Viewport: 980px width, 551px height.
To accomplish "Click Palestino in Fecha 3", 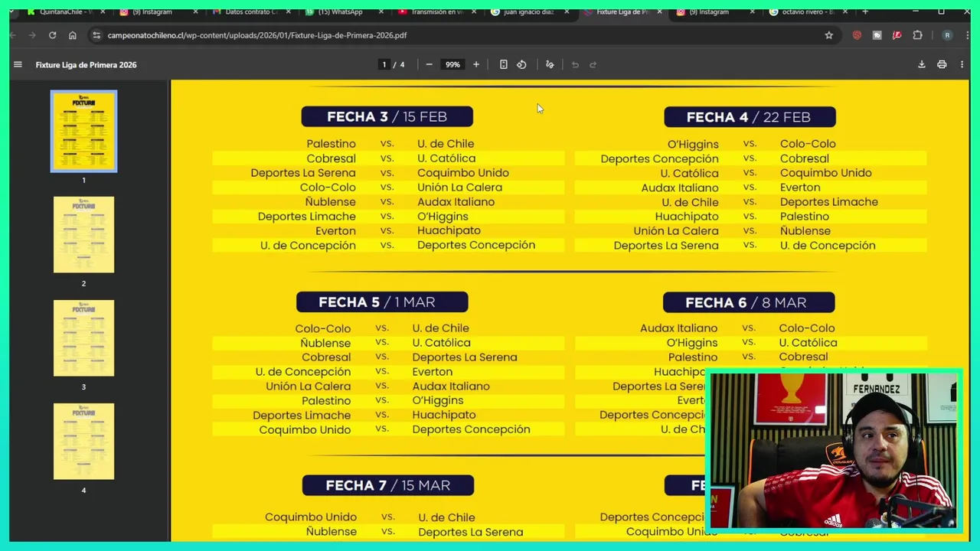I will click(331, 143).
